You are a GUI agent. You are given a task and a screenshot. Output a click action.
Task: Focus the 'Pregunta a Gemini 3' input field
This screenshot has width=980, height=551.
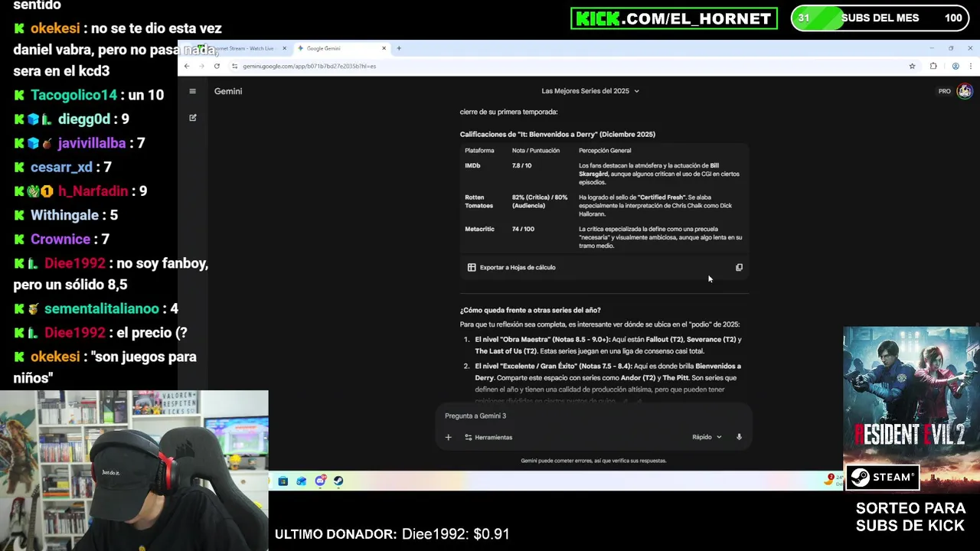[x=593, y=416]
